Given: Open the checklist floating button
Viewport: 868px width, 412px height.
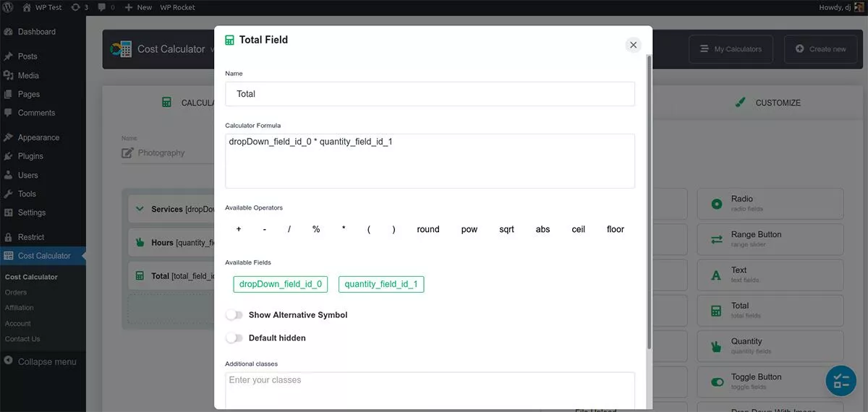Looking at the screenshot, I should click(841, 381).
